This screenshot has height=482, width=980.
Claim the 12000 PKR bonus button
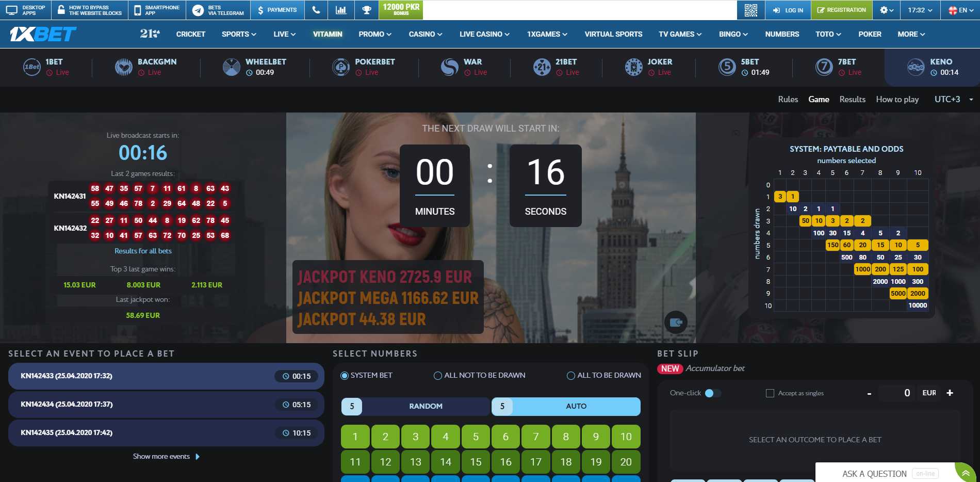click(401, 10)
